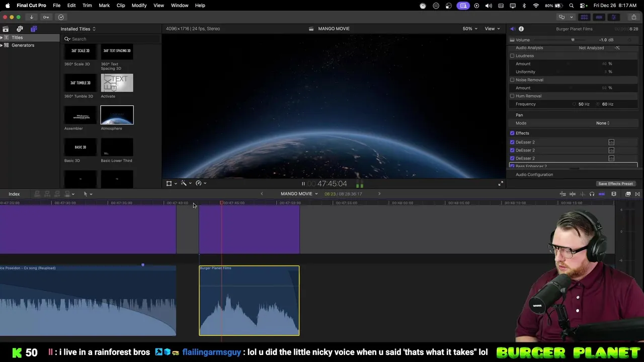
Task: Show the transitions browser
Action: (x=637, y=194)
